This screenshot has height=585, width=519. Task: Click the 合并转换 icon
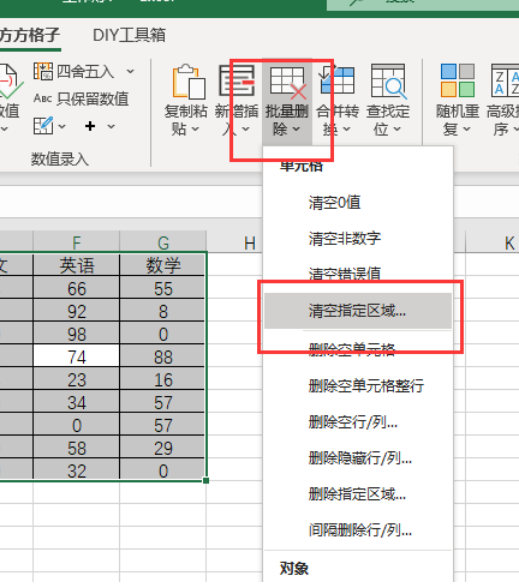(x=337, y=79)
